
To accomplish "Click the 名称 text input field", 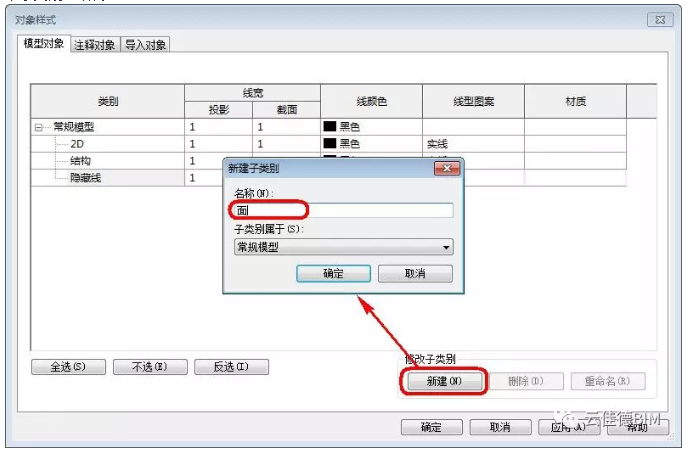I will tap(341, 210).
